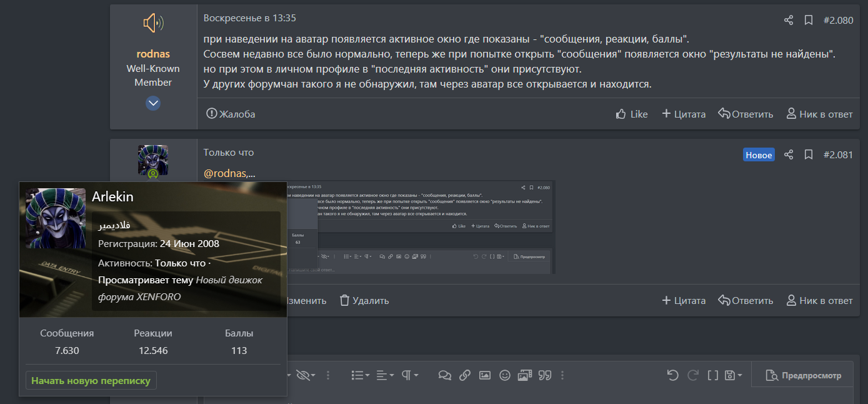
Task: Open the smilies picker
Action: [505, 375]
